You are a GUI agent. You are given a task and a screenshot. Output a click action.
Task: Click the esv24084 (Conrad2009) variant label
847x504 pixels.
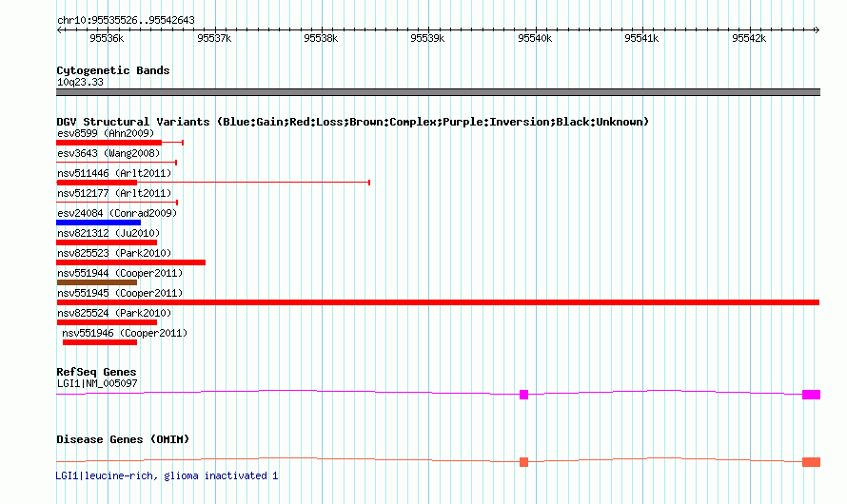click(117, 213)
